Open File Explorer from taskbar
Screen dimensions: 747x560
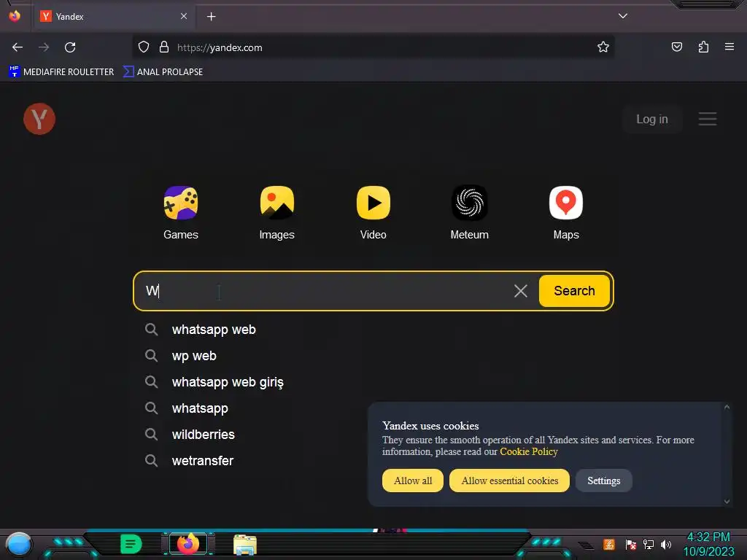coord(245,545)
